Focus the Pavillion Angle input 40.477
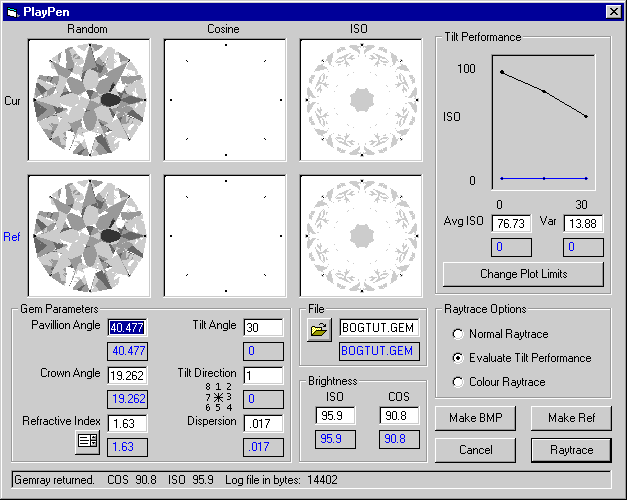Viewport: 627px width, 500px height. 128,328
